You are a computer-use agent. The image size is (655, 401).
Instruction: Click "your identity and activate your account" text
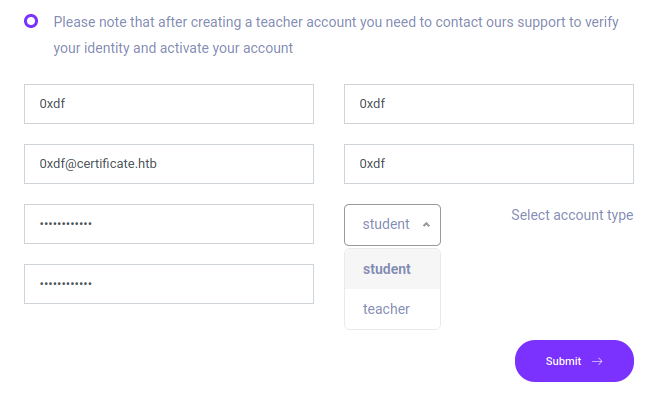(173, 48)
